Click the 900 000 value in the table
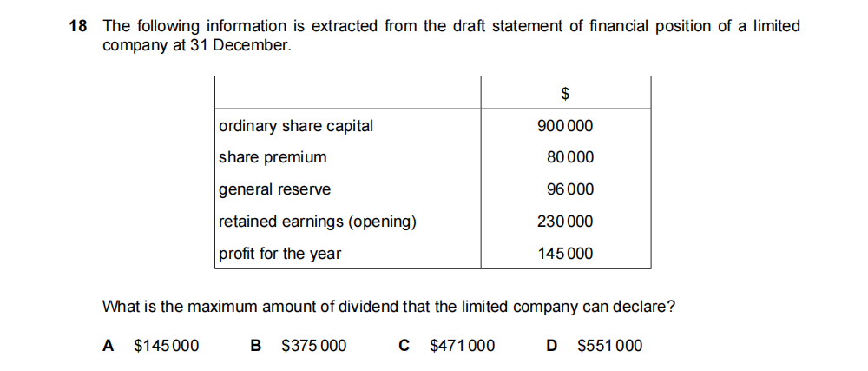The image size is (868, 371). (565, 126)
